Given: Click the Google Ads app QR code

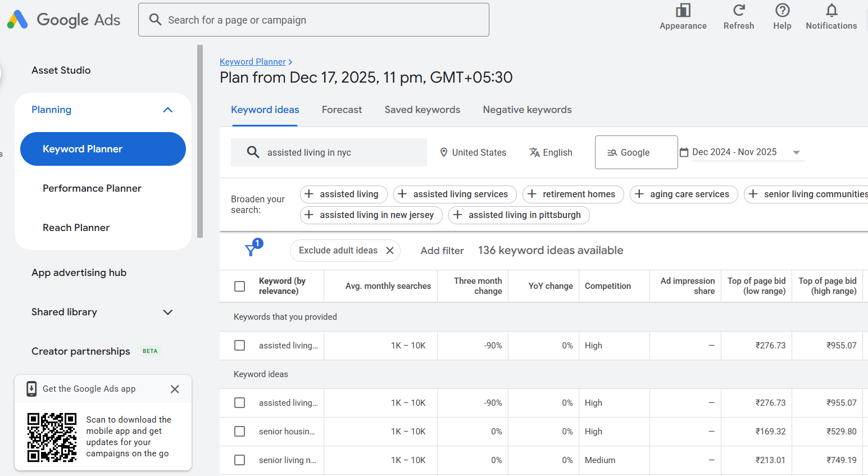Looking at the screenshot, I should coord(52,437).
